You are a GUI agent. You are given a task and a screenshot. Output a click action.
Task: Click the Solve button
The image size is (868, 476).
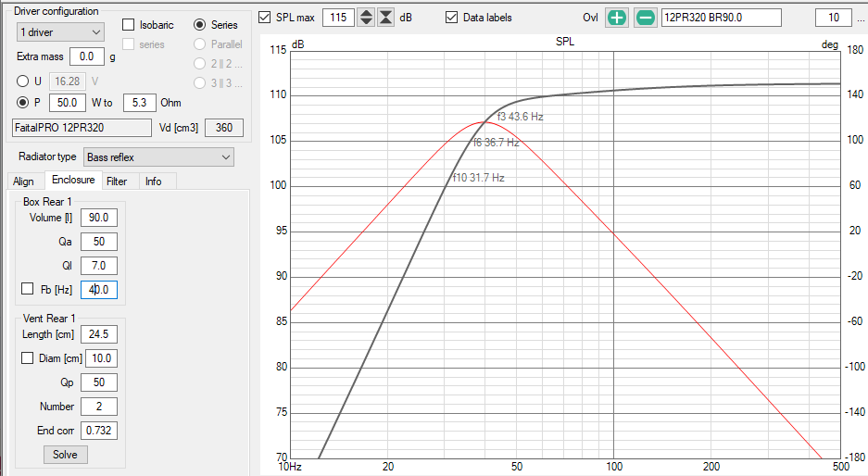coord(66,455)
